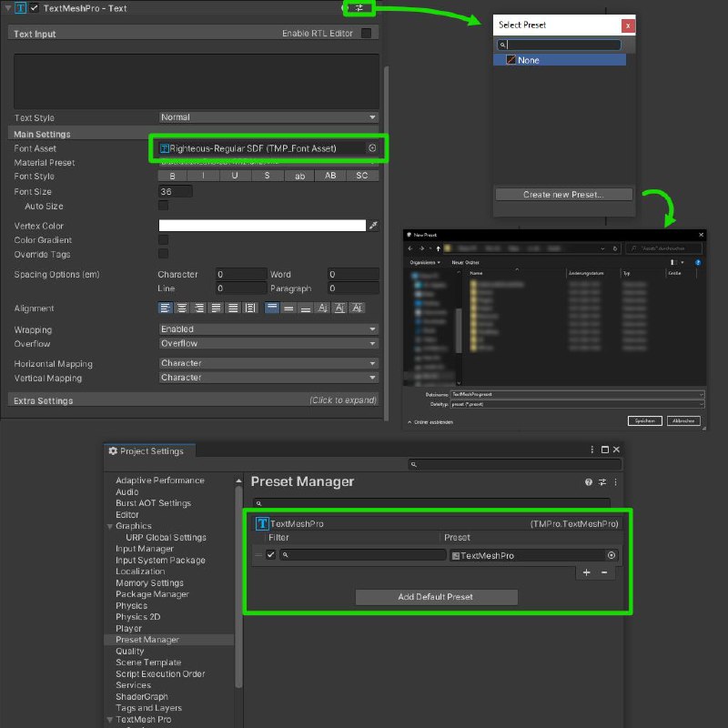The image size is (728, 728).
Task: Set vertical alignment to bottom
Action: pos(306,308)
